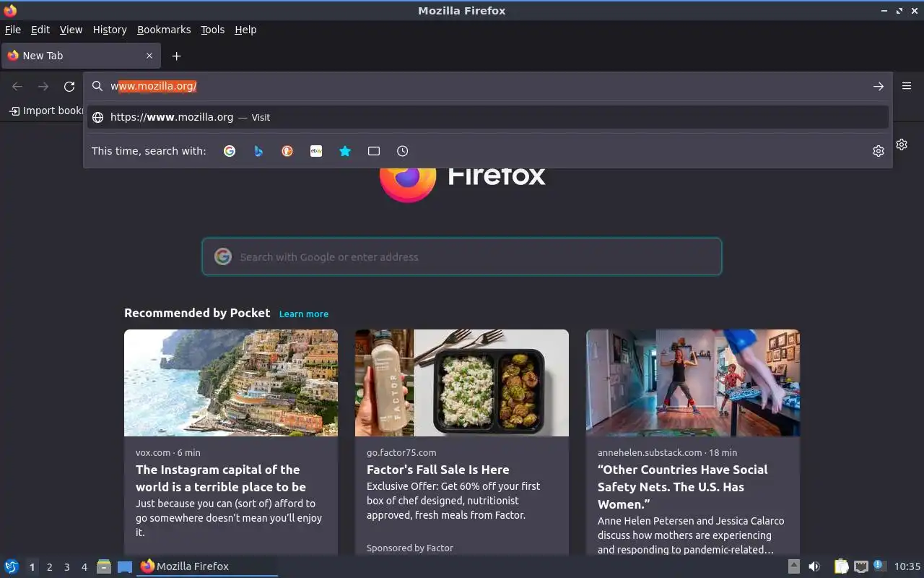The height and width of the screenshot is (578, 924).
Task: Click the taskbar clock showing 10:35
Action: point(907,566)
